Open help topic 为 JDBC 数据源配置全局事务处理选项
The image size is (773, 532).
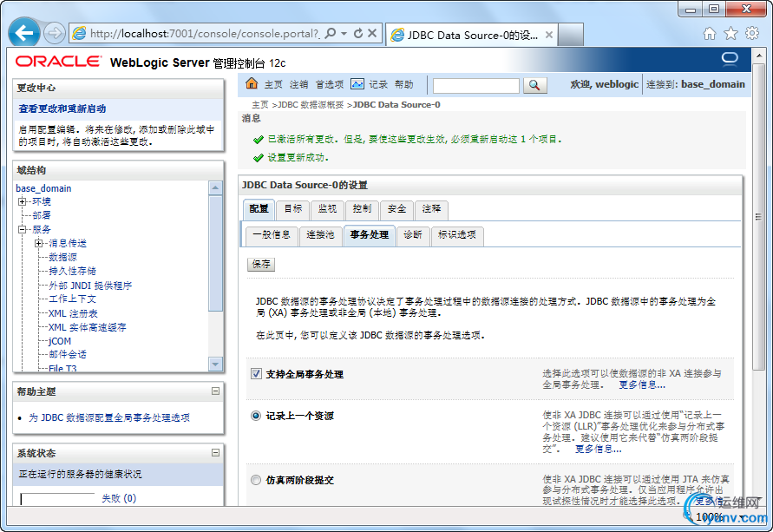pyautogui.click(x=109, y=417)
